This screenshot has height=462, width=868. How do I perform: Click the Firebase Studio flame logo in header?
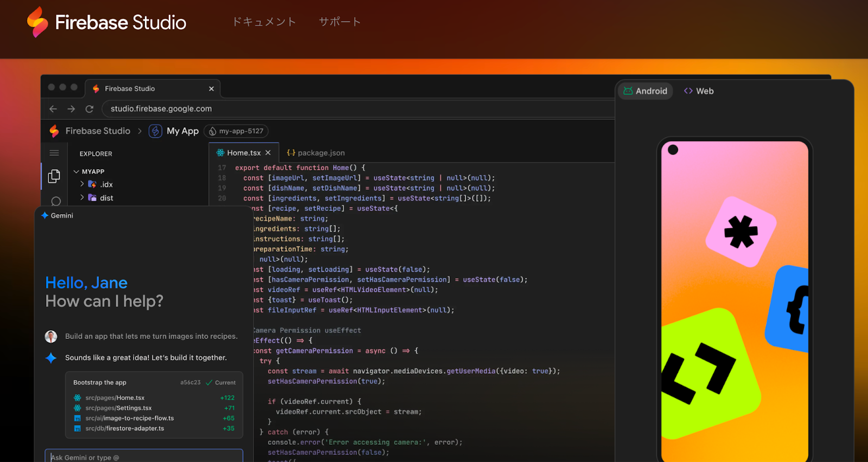click(37, 22)
